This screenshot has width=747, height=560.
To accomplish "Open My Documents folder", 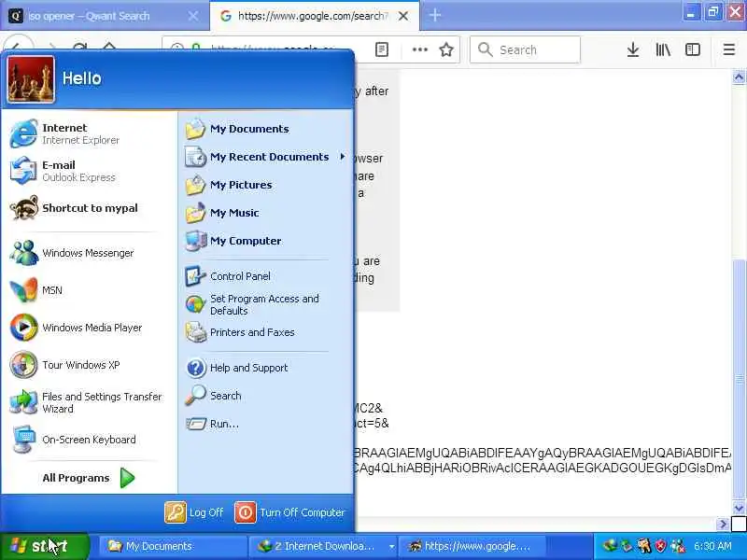I will [237, 129].
